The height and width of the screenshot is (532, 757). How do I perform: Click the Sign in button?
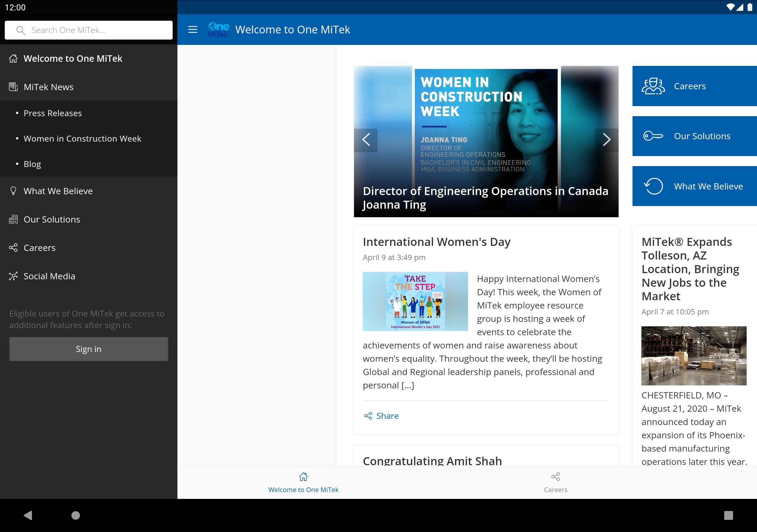pyautogui.click(x=89, y=349)
